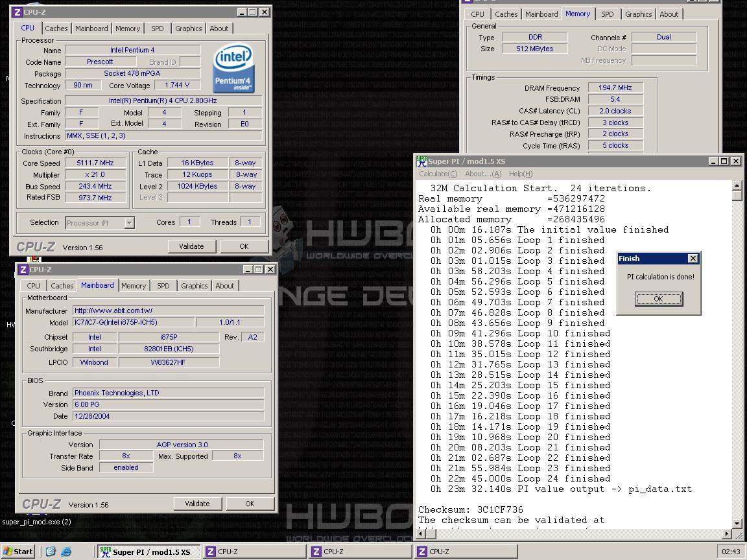Click Show Desktop quick launch icon
Viewport: 747px width, 560px height.
tap(51, 552)
